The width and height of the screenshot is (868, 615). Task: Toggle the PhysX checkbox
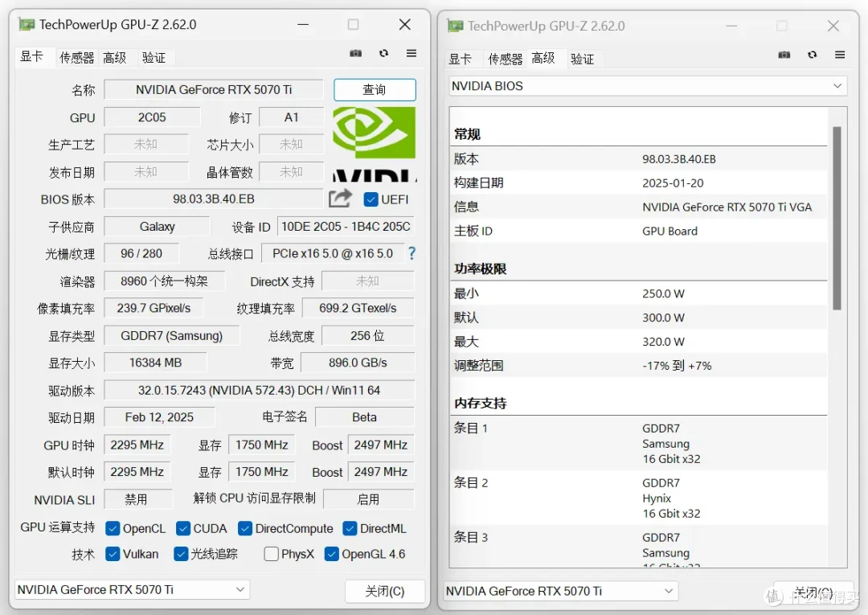(x=272, y=554)
